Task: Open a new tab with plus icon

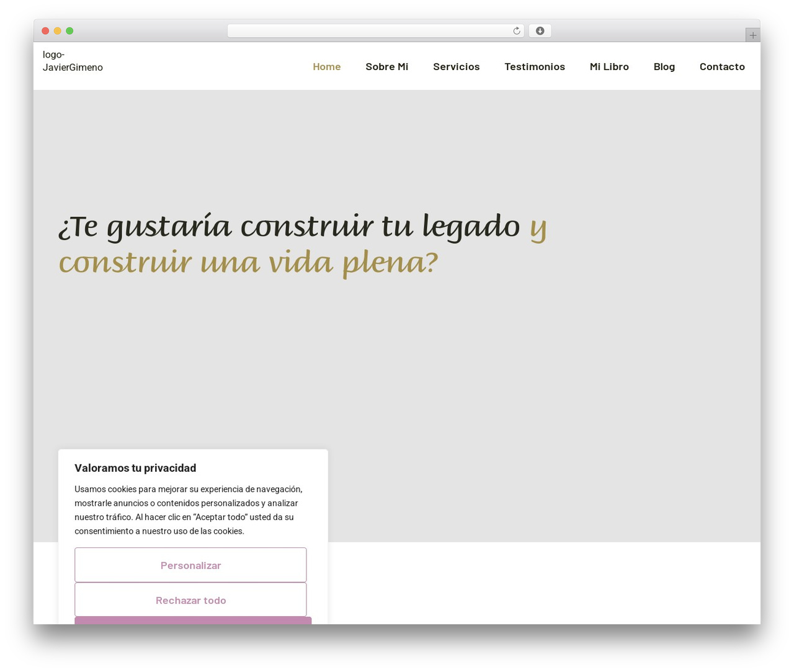Action: (752, 35)
